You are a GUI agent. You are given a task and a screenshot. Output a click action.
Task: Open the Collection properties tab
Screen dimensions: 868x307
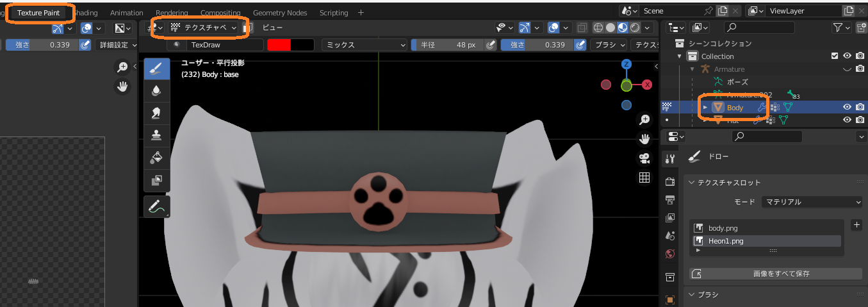(670, 277)
